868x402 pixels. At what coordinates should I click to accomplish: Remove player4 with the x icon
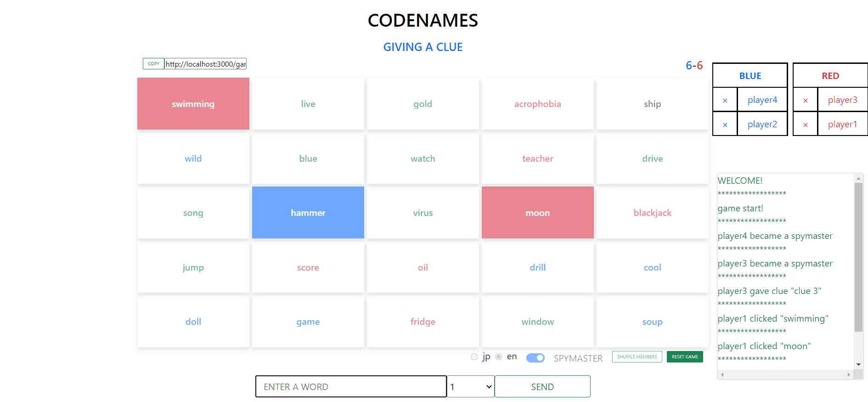pos(725,100)
